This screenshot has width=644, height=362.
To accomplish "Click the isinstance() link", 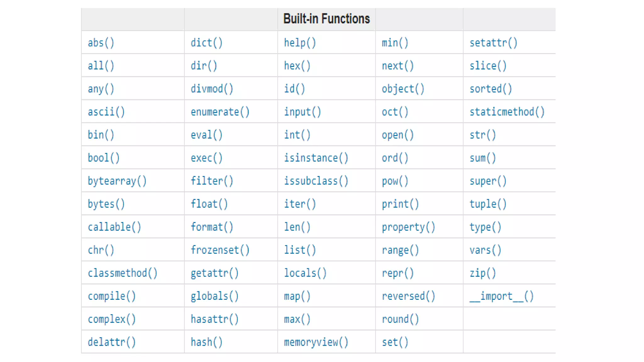I will [x=316, y=158].
